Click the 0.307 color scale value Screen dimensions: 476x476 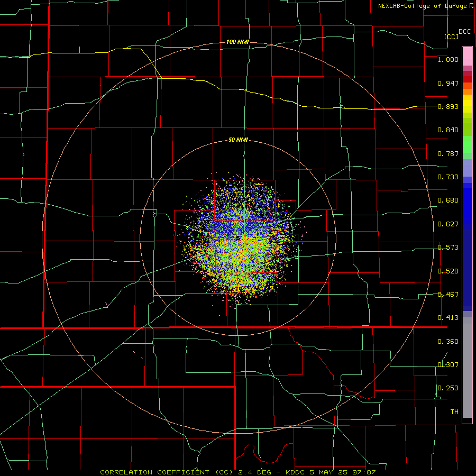[x=448, y=365]
